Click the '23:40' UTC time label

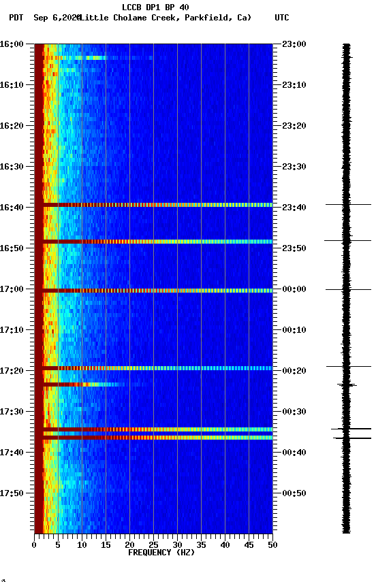pyautogui.click(x=294, y=208)
